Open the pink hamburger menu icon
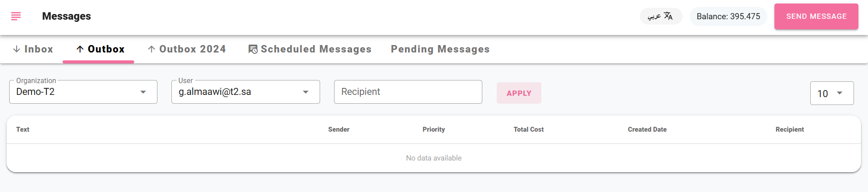868x192 pixels. click(x=16, y=16)
